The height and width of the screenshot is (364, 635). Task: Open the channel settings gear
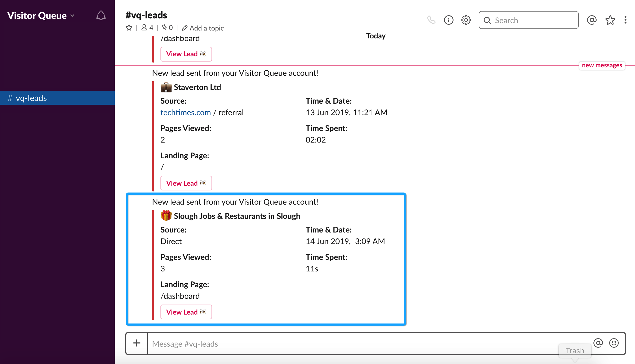[466, 20]
